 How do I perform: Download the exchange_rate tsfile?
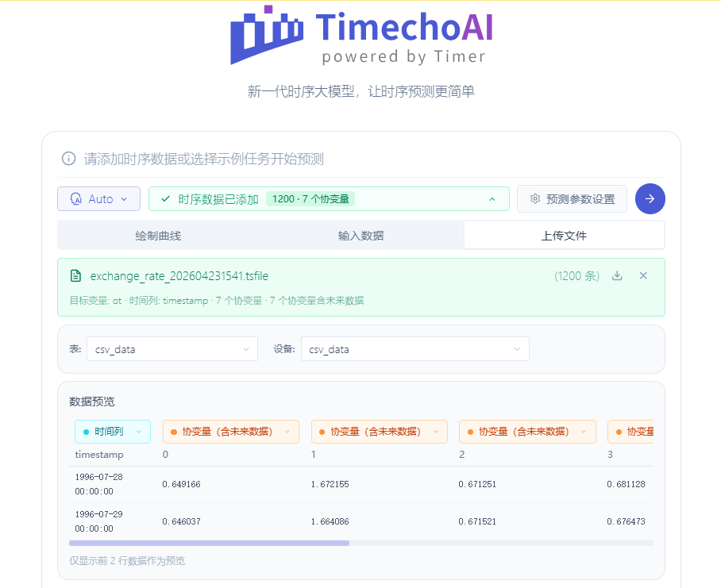pyautogui.click(x=617, y=275)
